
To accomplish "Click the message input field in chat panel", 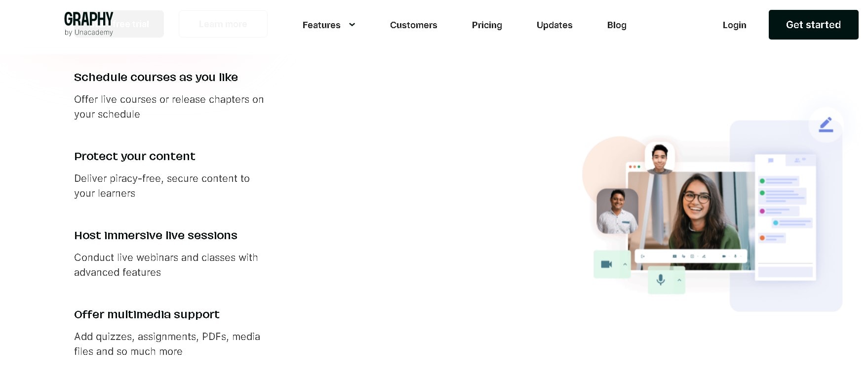I will (x=785, y=272).
